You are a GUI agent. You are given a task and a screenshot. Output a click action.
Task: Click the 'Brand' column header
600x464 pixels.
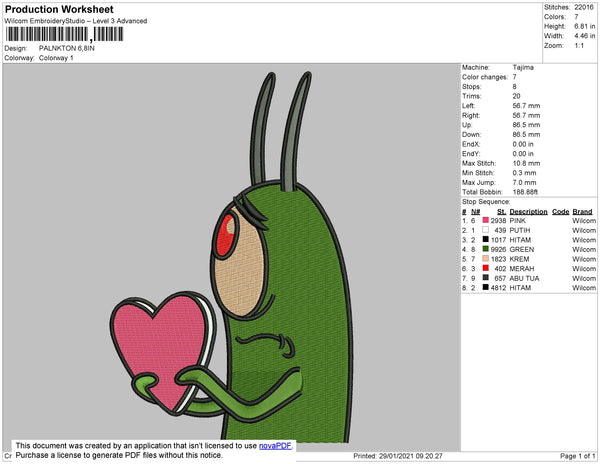coord(582,212)
